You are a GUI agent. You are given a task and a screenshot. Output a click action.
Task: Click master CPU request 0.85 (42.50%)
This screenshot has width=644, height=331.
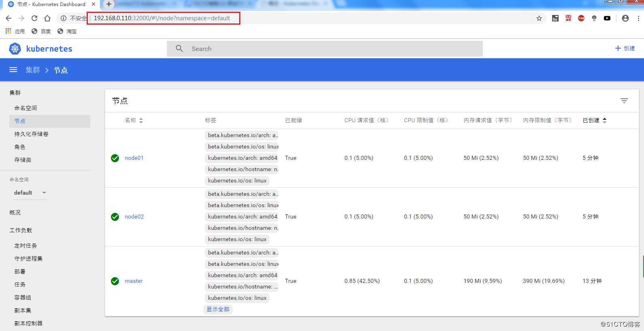point(362,281)
